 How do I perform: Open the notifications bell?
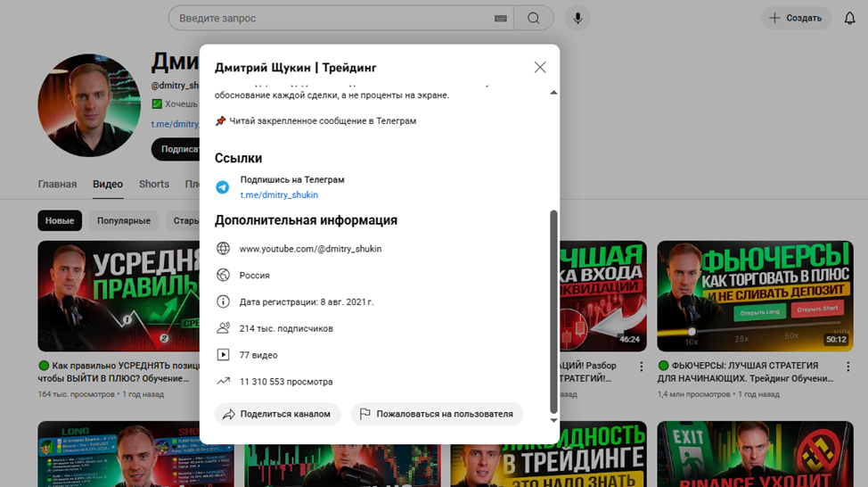click(850, 18)
